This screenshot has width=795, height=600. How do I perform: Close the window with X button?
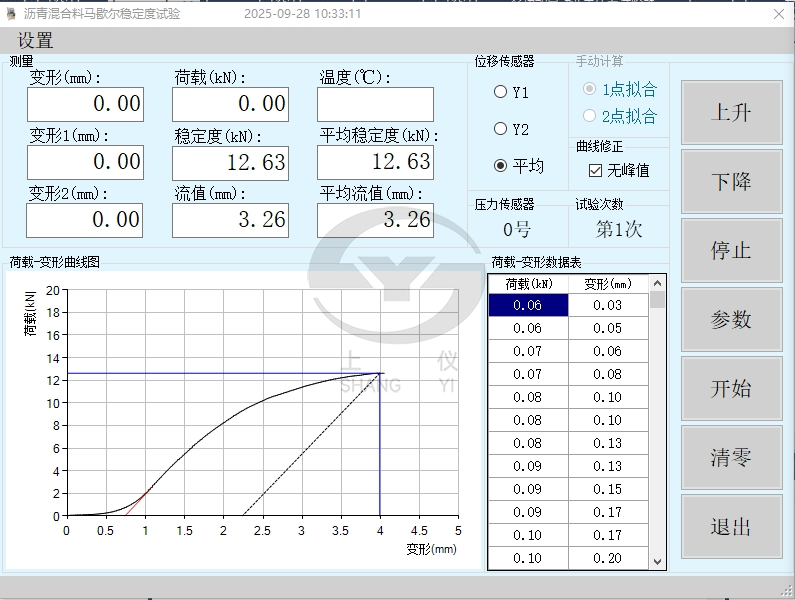click(x=779, y=14)
